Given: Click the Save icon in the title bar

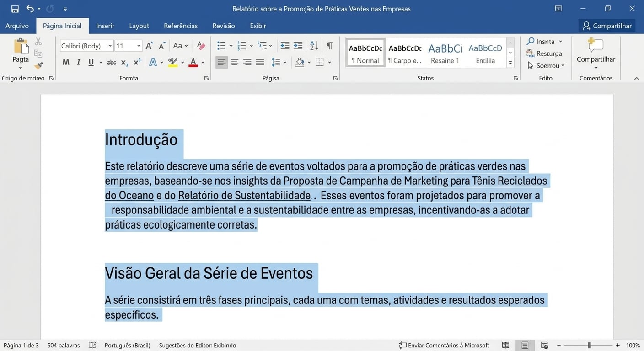Looking at the screenshot, I should click(15, 9).
